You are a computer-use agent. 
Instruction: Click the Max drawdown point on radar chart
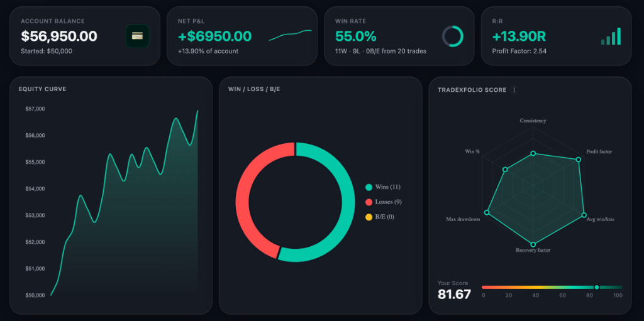(x=487, y=212)
